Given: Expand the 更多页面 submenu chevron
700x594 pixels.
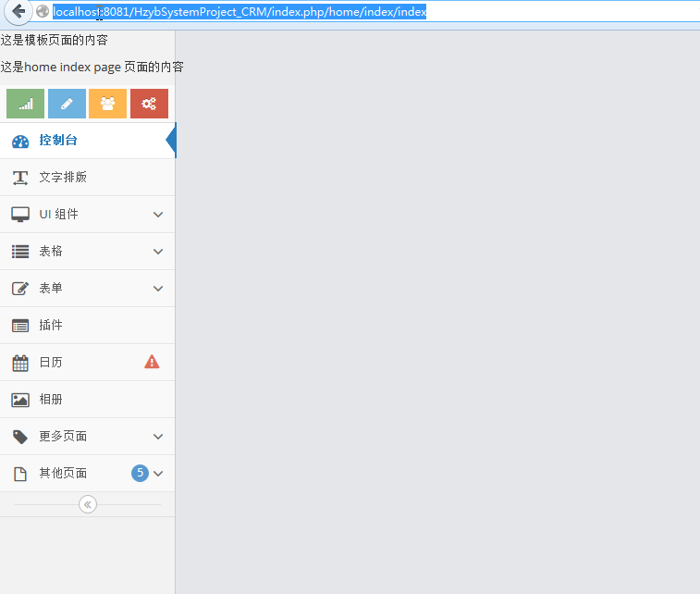Looking at the screenshot, I should tap(158, 437).
